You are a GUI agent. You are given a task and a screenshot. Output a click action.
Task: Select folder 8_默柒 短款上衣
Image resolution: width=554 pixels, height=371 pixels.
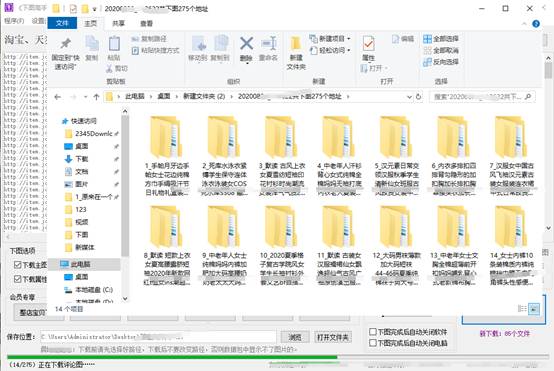[167, 246]
